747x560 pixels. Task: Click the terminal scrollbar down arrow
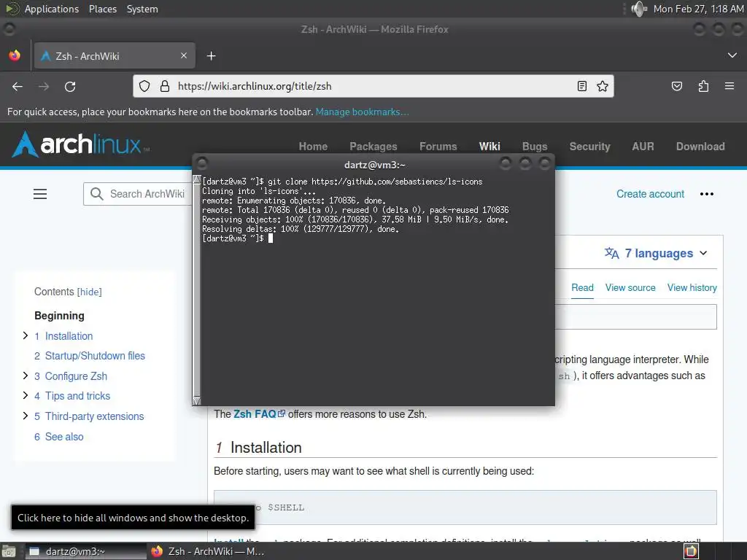(196, 401)
